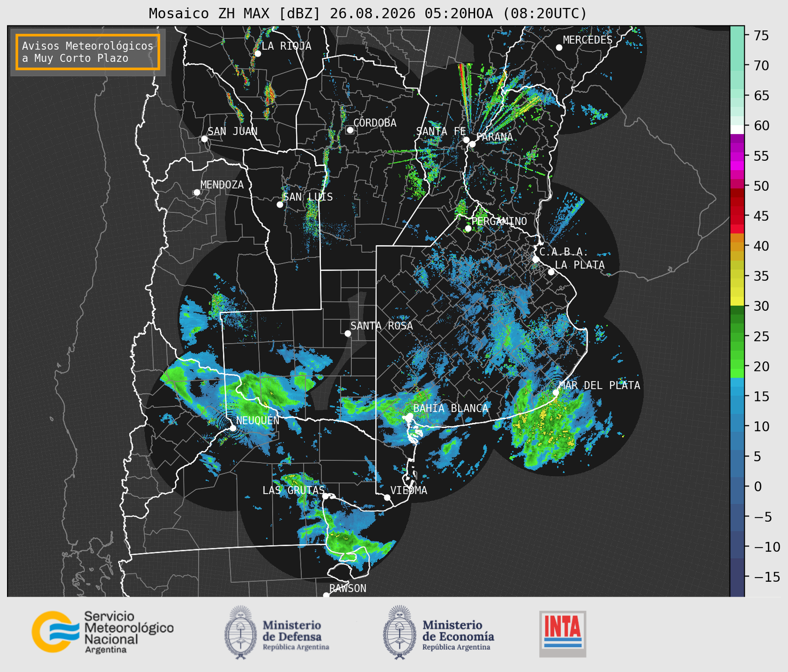788x672 pixels.
Task: Click the Las Grutas marker dot
Action: [326, 496]
